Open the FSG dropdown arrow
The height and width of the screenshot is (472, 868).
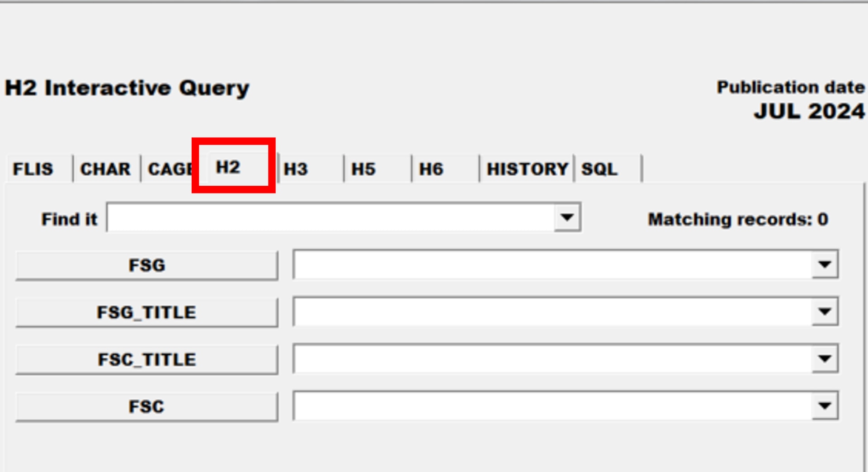point(825,264)
